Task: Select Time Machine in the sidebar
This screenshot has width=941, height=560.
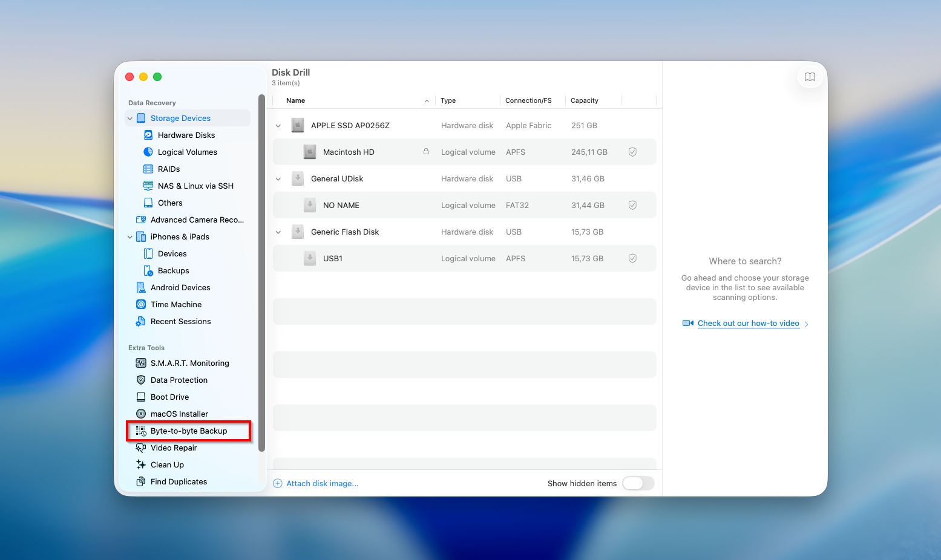Action: click(176, 304)
